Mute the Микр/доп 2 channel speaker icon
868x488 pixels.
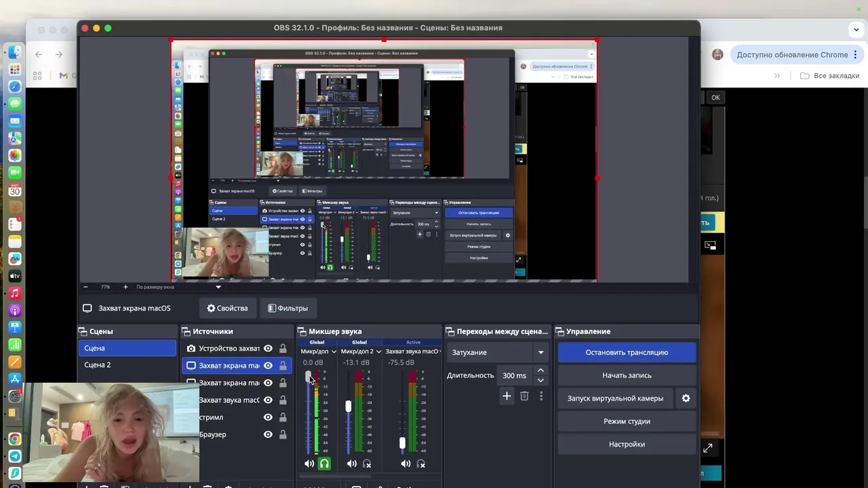tap(351, 464)
